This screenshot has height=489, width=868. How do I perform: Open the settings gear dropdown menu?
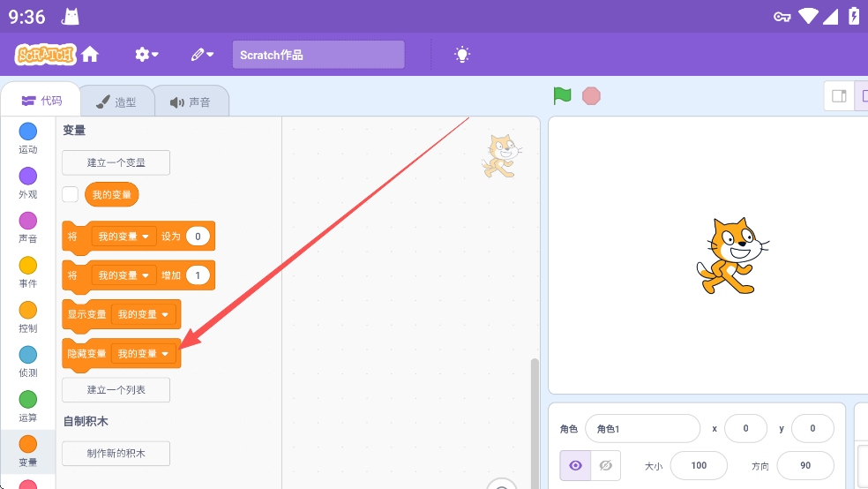point(146,55)
